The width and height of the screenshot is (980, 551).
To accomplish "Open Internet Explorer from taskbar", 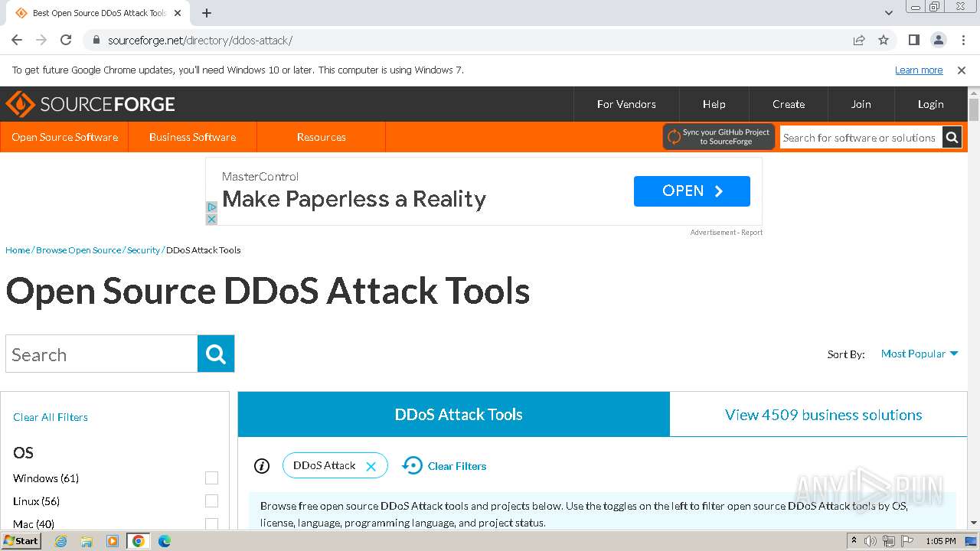I will point(61,541).
